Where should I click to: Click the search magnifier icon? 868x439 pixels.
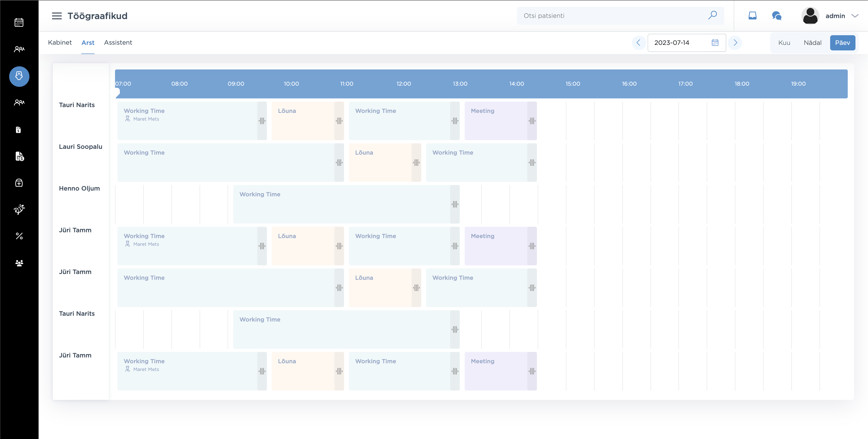tap(712, 15)
